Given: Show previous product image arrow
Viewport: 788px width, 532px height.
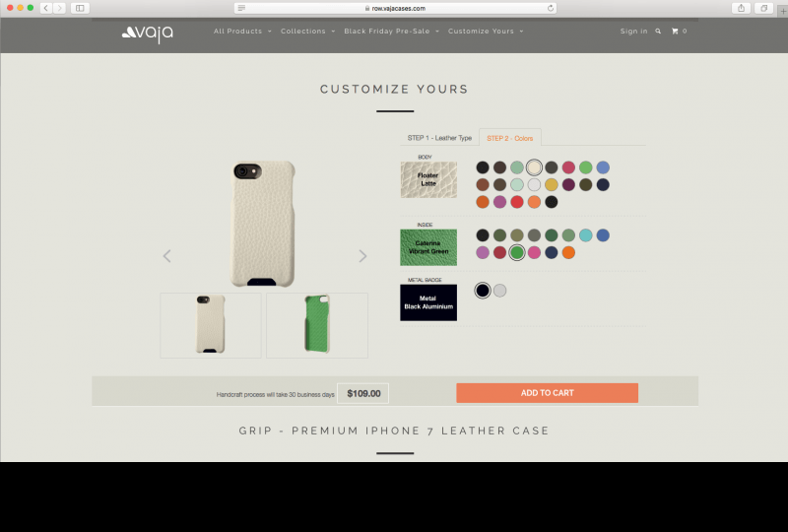Looking at the screenshot, I should [167, 256].
